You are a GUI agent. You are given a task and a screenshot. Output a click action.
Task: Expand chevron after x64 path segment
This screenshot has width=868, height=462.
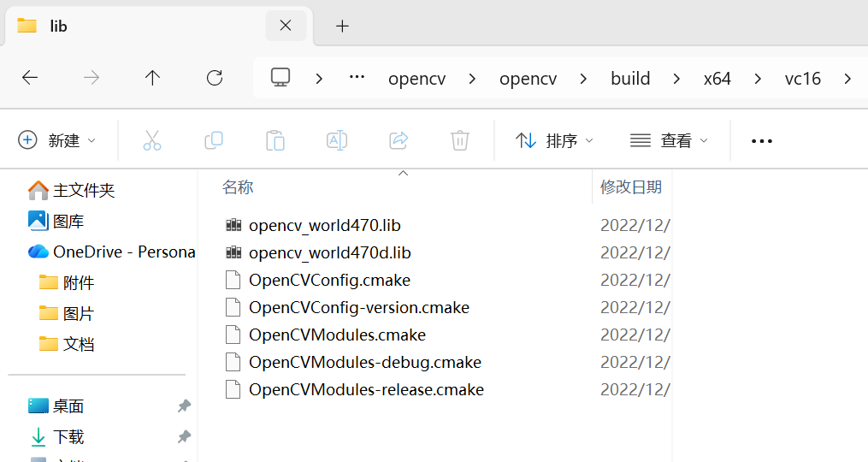pos(758,79)
